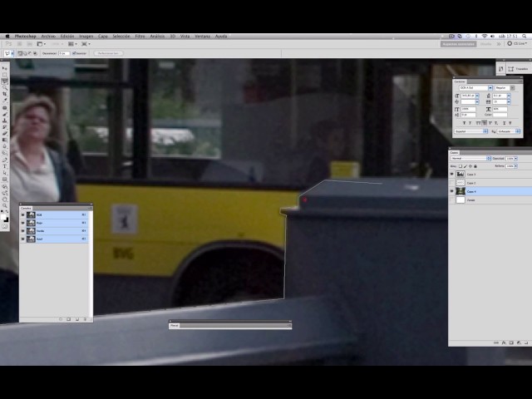
Task: Click Faux Bold style icon in Carácter panel
Action: click(464, 123)
